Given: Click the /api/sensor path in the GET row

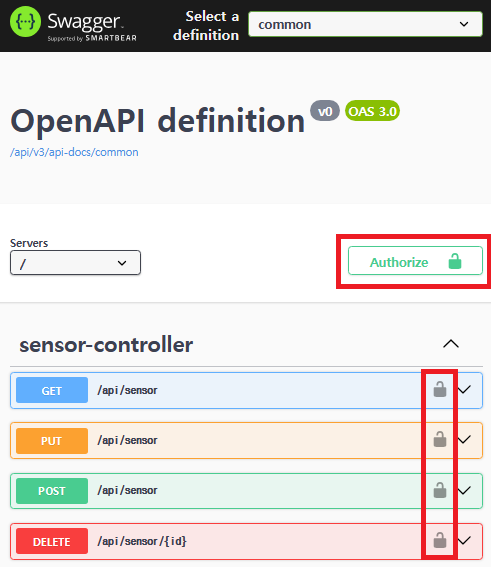Looking at the screenshot, I should (x=127, y=391).
